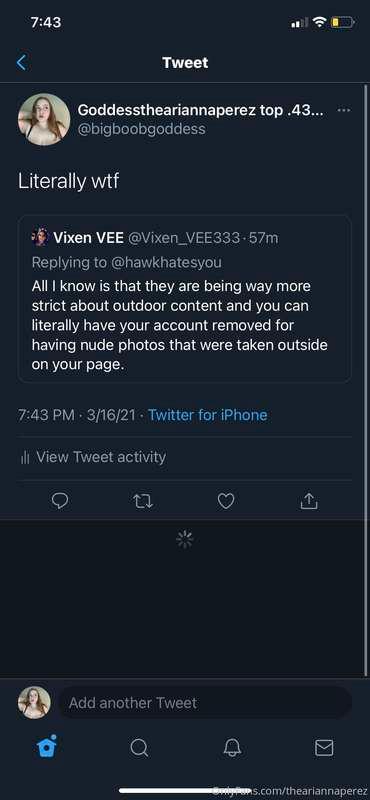The image size is (370, 800).
Task: Reply using the speech bubble icon
Action: tap(60, 502)
